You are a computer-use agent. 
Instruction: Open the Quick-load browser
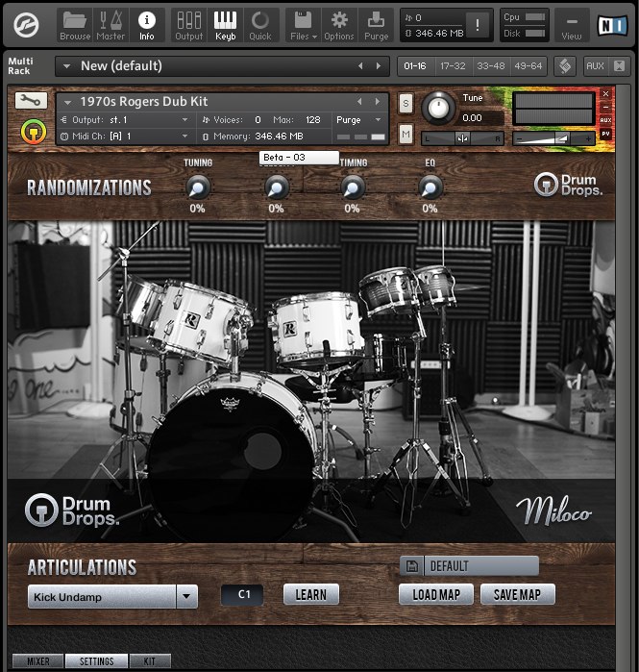pos(260,26)
